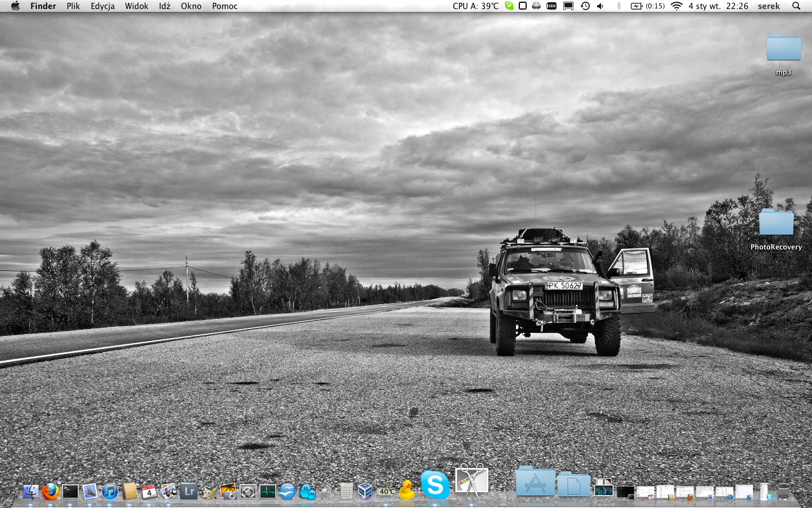Viewport: 812px width, 508px height.
Task: Open iPhoto in the Dock
Action: pos(228,492)
